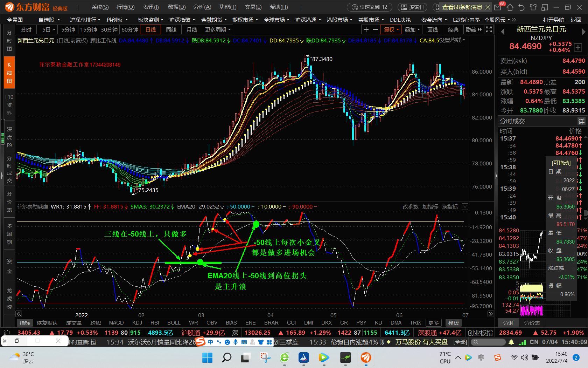
Task: Click the notification bell icon in status bar
Action: coord(511,342)
